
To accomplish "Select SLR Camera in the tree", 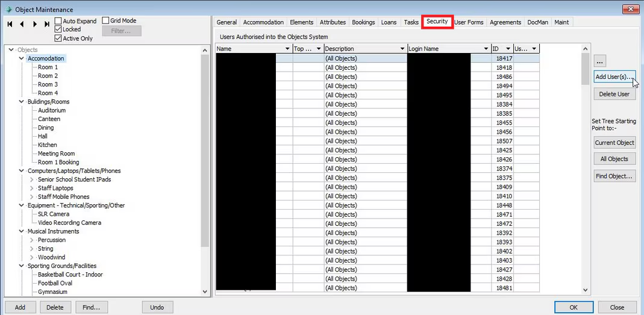I will (54, 214).
